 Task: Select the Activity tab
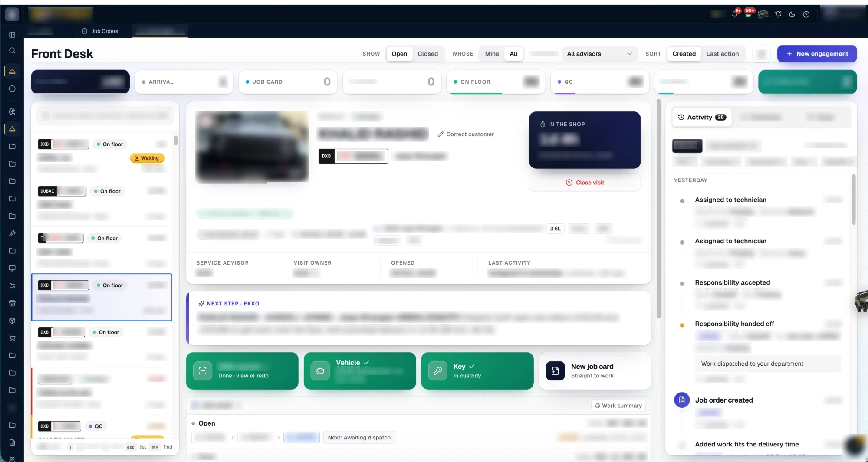(702, 117)
